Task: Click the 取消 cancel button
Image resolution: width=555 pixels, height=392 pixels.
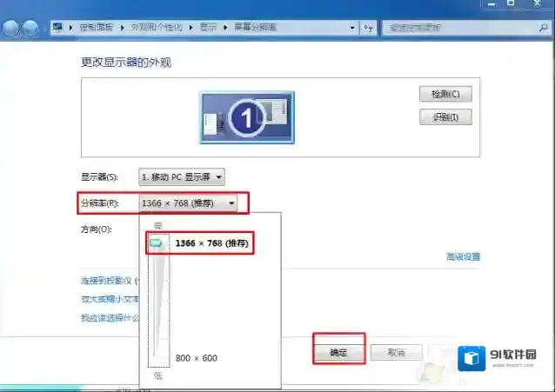Action: [396, 353]
